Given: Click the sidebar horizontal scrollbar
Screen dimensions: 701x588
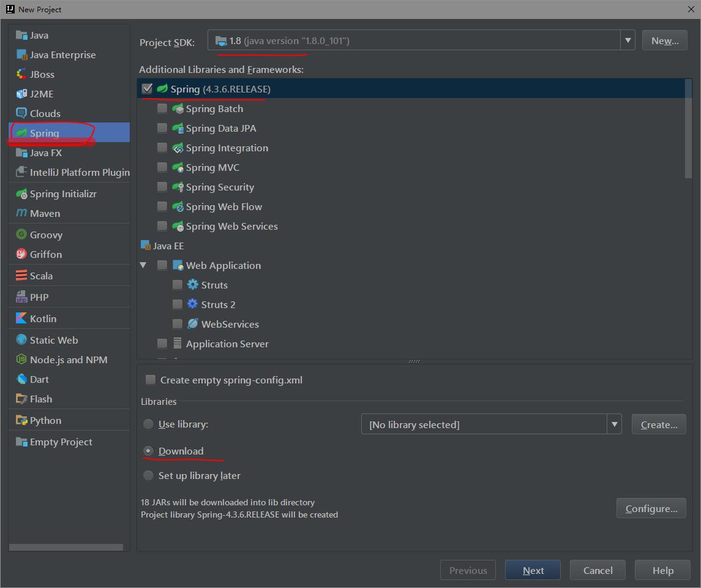Looking at the screenshot, I should 66,548.
